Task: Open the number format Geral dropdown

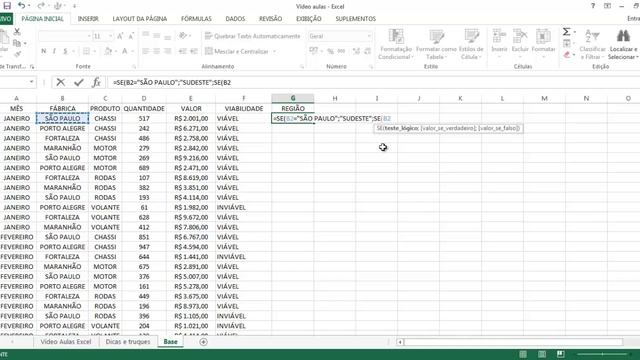Action: tap(369, 36)
